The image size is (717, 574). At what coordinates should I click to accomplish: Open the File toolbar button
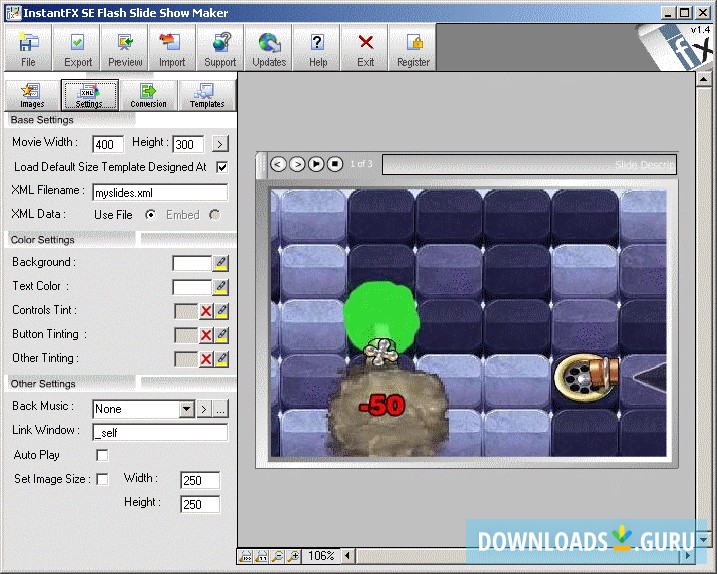(x=28, y=48)
